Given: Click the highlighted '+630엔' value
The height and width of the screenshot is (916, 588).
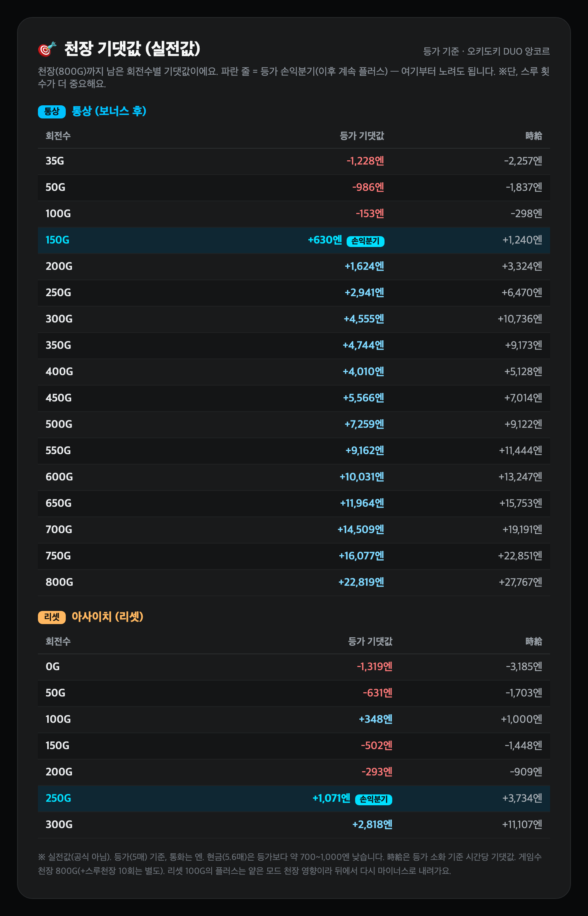Looking at the screenshot, I should (x=325, y=240).
